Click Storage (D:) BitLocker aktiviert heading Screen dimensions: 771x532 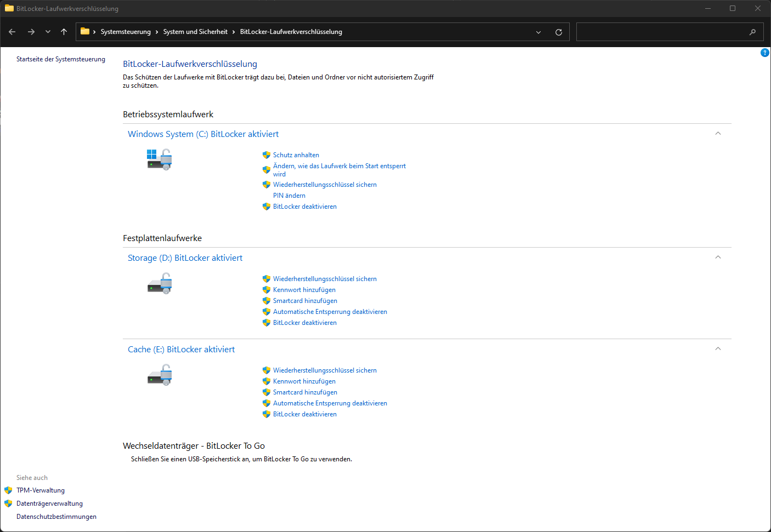coord(185,258)
